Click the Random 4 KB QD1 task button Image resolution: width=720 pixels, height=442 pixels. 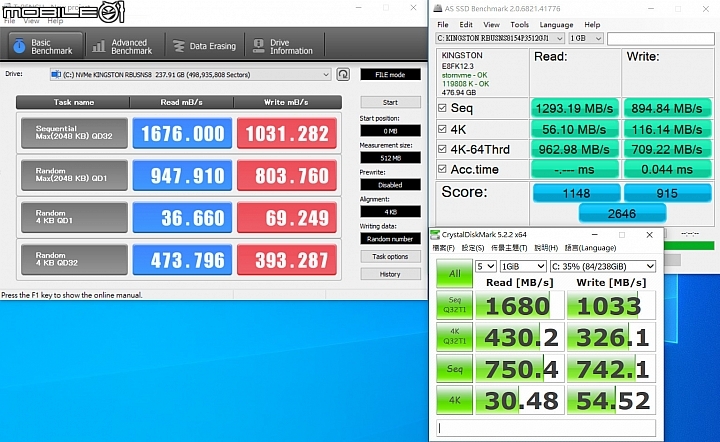click(74, 217)
